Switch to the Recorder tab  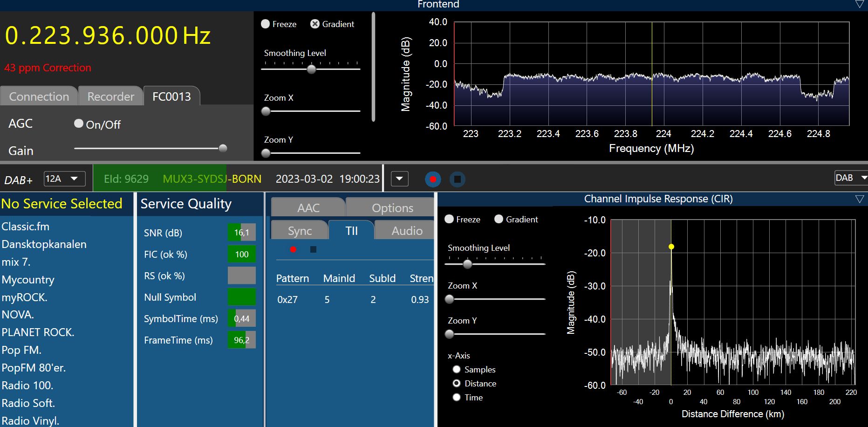tap(110, 96)
